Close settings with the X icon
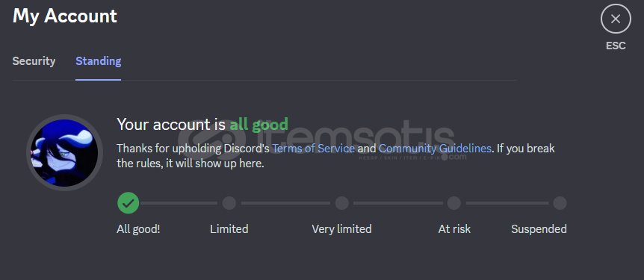Viewport: 644px width, 280px height. pos(616,19)
